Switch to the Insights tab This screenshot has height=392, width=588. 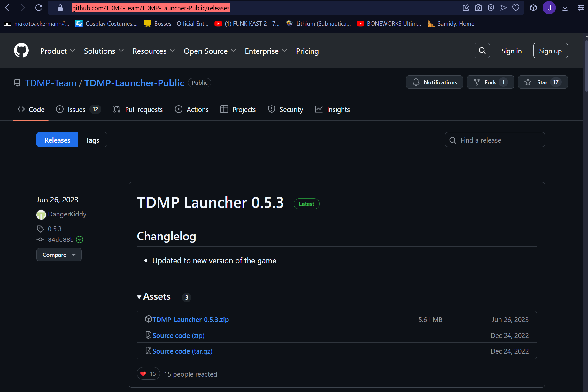[x=332, y=109]
